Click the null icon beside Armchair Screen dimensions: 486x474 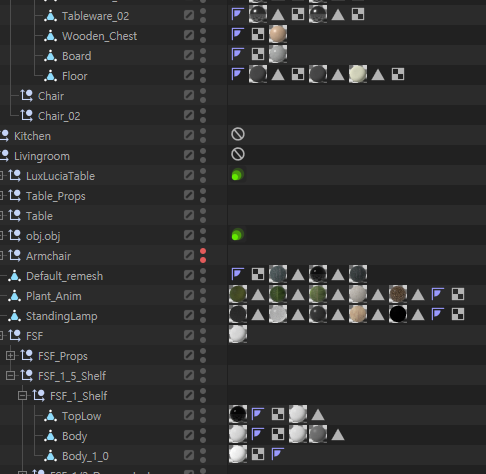(14, 256)
